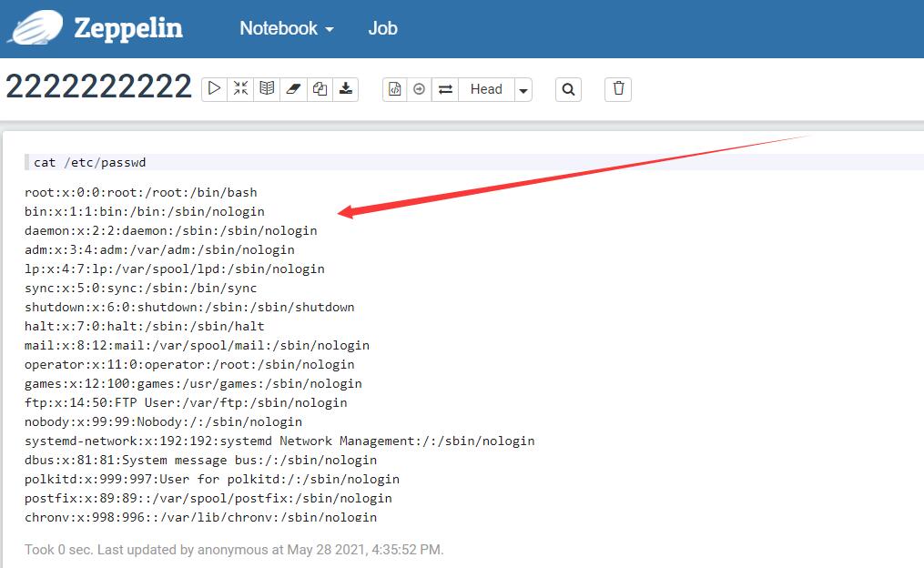Export this note with download icon
This screenshot has width=924, height=568.
[x=346, y=89]
